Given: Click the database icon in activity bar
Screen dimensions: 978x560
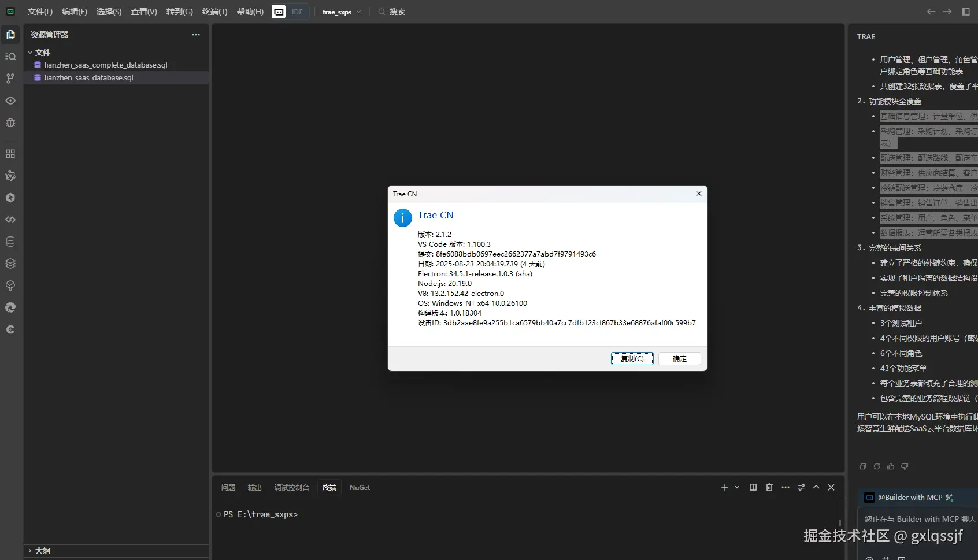Looking at the screenshot, I should pos(10,242).
